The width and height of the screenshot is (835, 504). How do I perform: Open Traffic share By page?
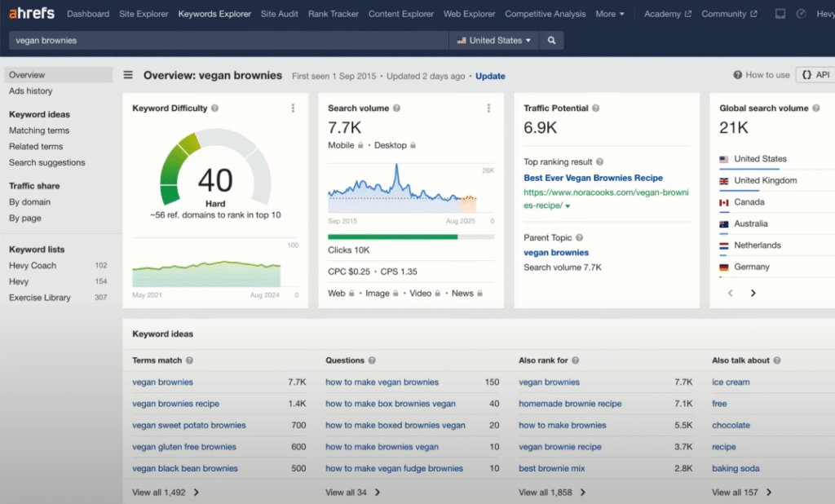[x=25, y=218]
